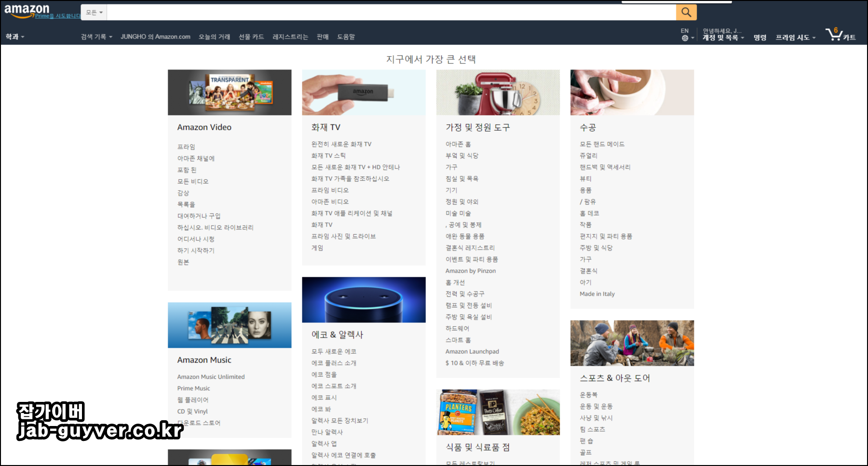Select 아마존 채널에 under Amazon Video
The image size is (868, 466).
(x=196, y=159)
